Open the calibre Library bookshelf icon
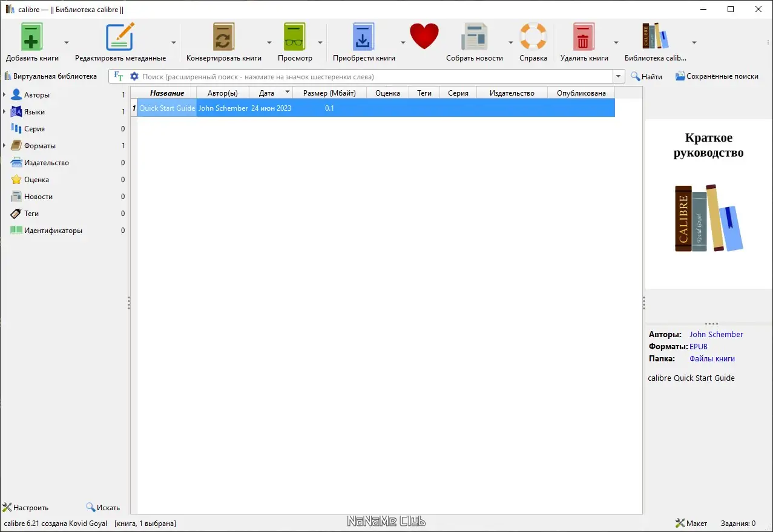 click(656, 37)
